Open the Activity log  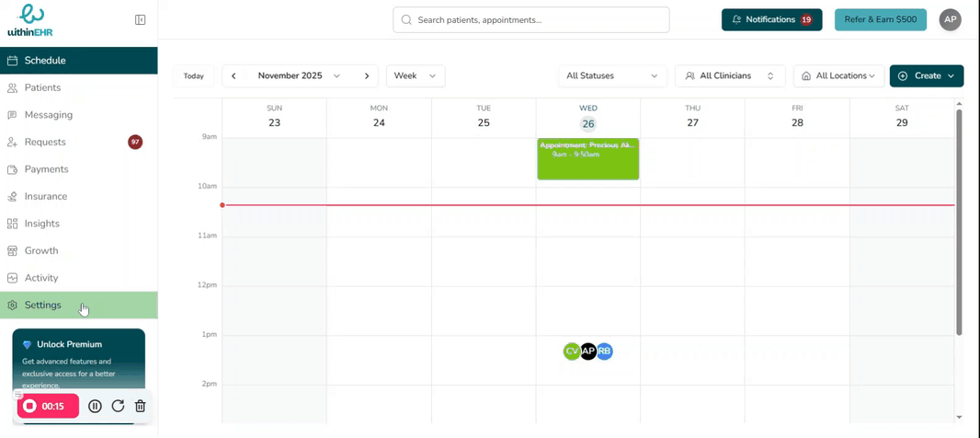[79, 278]
